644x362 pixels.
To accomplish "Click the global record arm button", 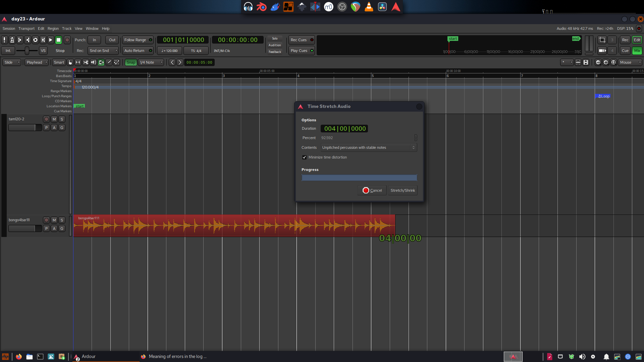I will [x=67, y=40].
